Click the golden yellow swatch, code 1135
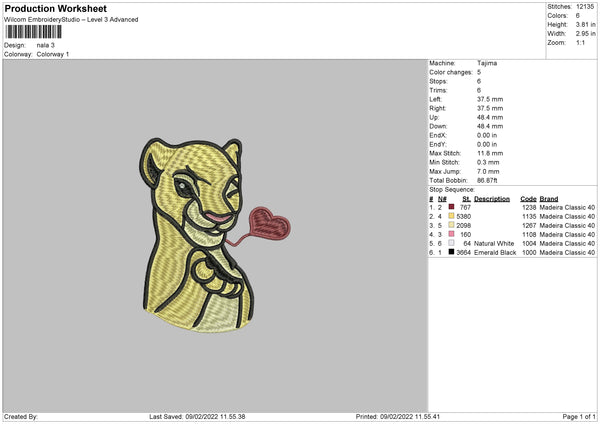 tap(451, 216)
